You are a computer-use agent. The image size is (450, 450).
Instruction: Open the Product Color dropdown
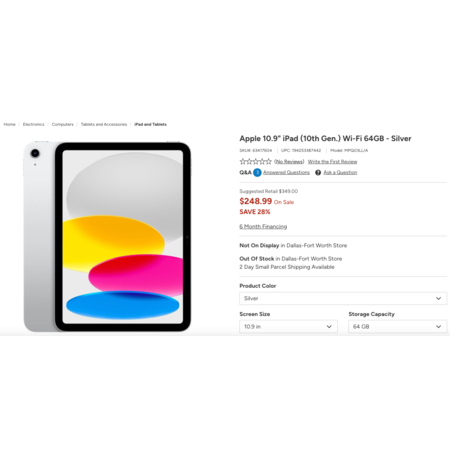tap(343, 298)
